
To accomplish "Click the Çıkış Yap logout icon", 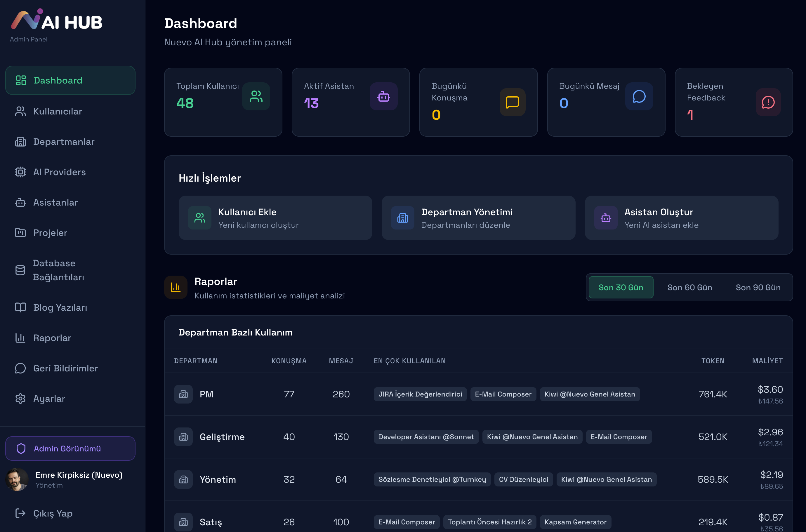I will pos(20,513).
